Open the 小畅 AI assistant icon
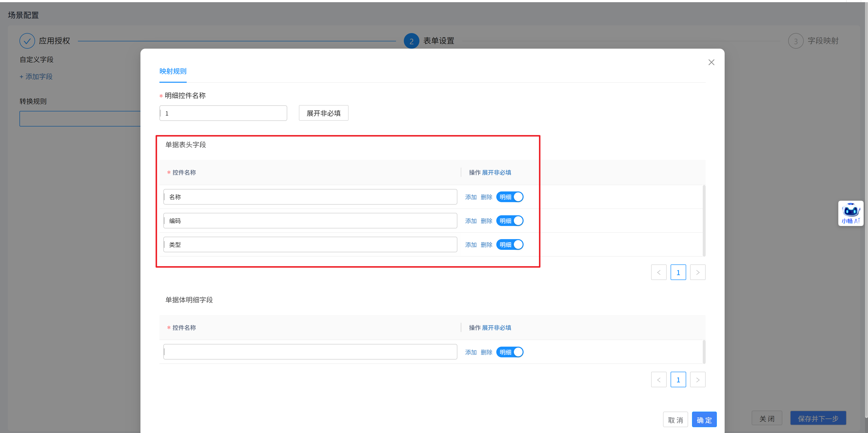Image resolution: width=868 pixels, height=433 pixels. [x=850, y=213]
